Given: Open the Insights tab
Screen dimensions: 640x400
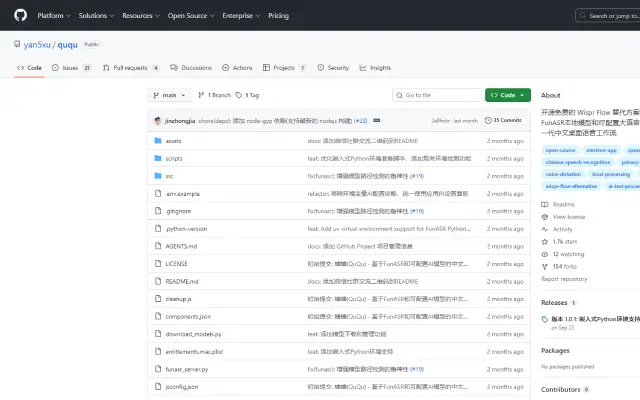Looking at the screenshot, I should click(375, 68).
